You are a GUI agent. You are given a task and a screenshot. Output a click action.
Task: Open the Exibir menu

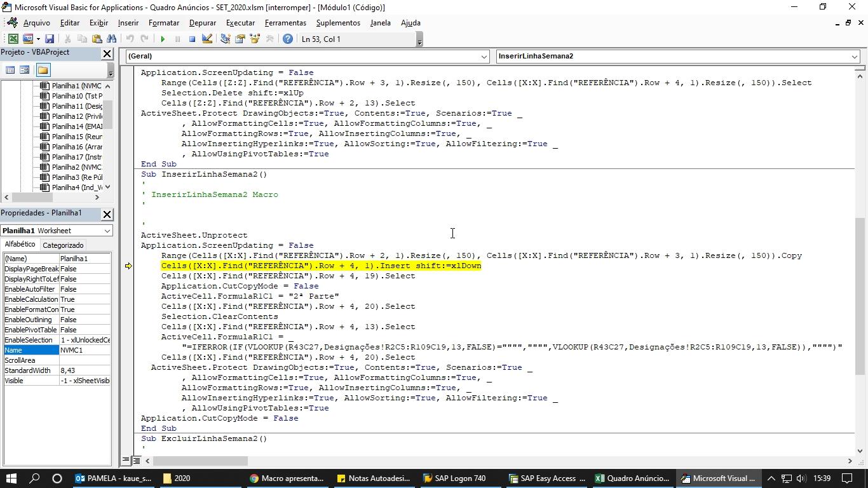[x=98, y=23]
